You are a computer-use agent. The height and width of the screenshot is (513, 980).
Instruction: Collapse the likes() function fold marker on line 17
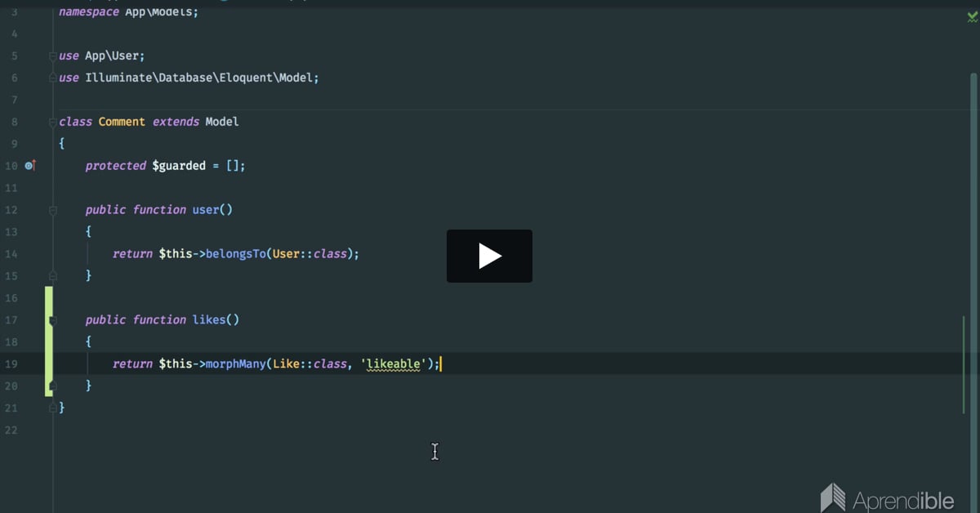pos(53,320)
